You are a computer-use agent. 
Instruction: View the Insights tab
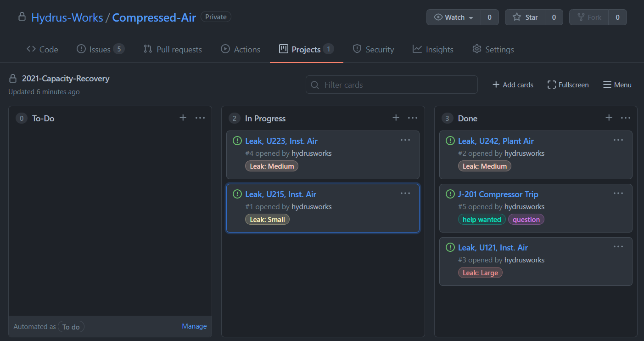pyautogui.click(x=433, y=49)
